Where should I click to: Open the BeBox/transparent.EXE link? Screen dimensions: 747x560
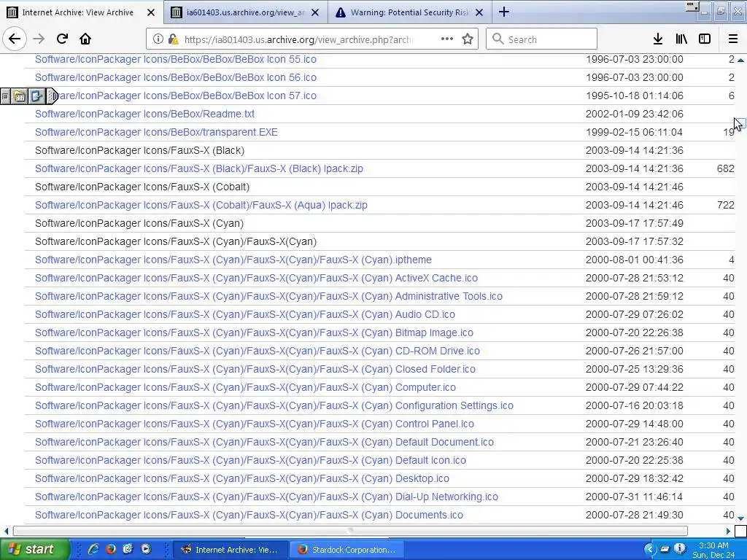pyautogui.click(x=156, y=132)
